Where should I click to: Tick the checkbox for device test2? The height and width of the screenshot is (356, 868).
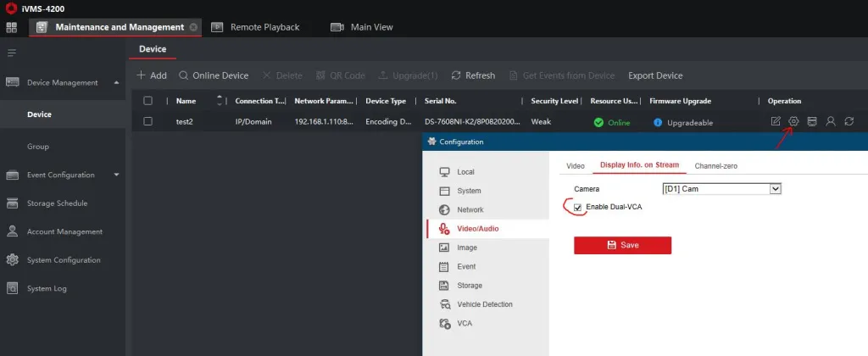click(148, 121)
